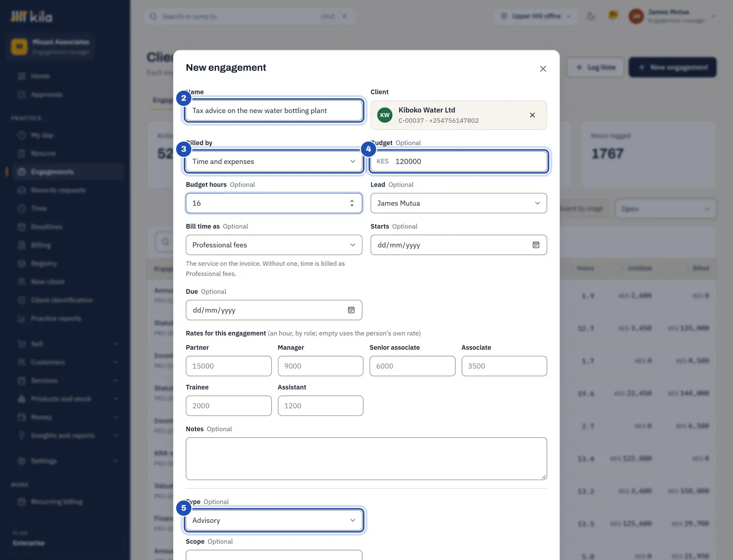Click into the Notes text area
Screen dimensions: 733x560
366,459
